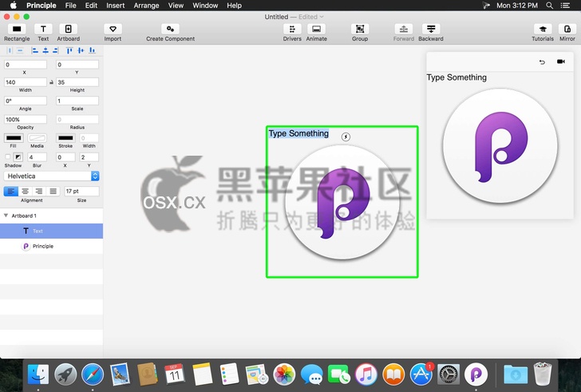The width and height of the screenshot is (581, 392).
Task: Open the Principle application menu
Action: click(x=41, y=6)
